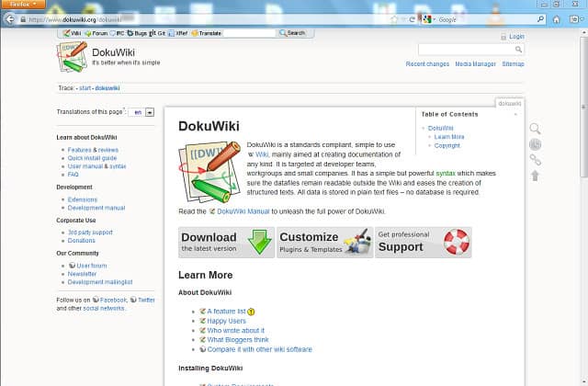Image resolution: width=588 pixels, height=386 pixels.
Task: Click the old revisions clock side icon
Action: [535, 144]
